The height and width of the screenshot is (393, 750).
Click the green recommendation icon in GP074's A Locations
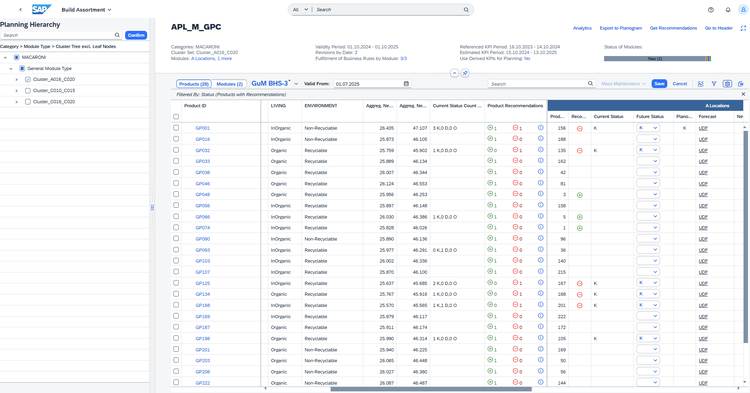(580, 228)
